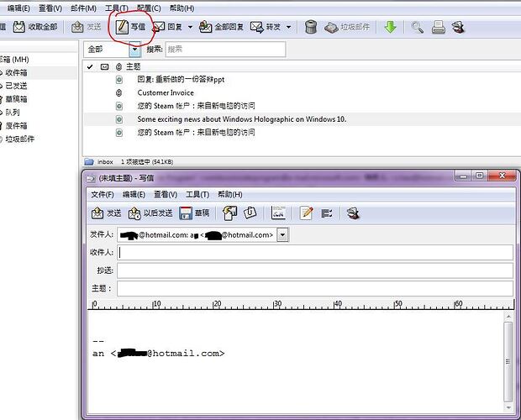521x420 pixels.
Task: Click the printer Print icon
Action: tap(439, 27)
